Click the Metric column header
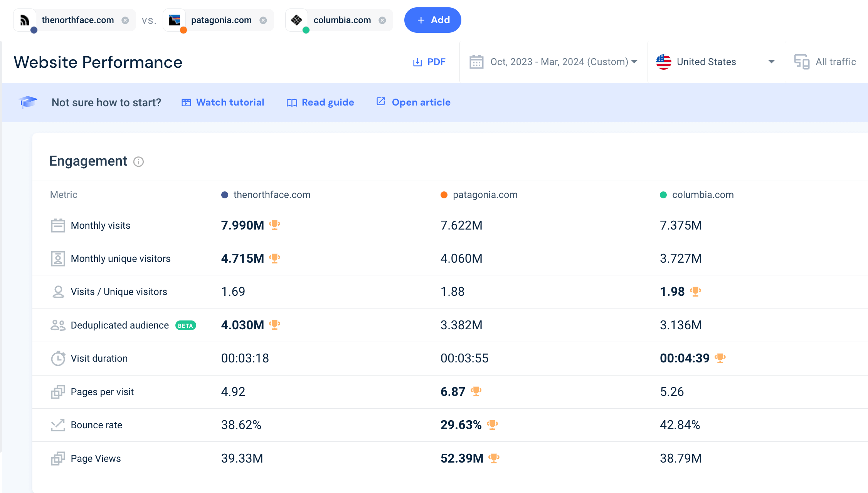This screenshot has width=868, height=493. tap(64, 195)
